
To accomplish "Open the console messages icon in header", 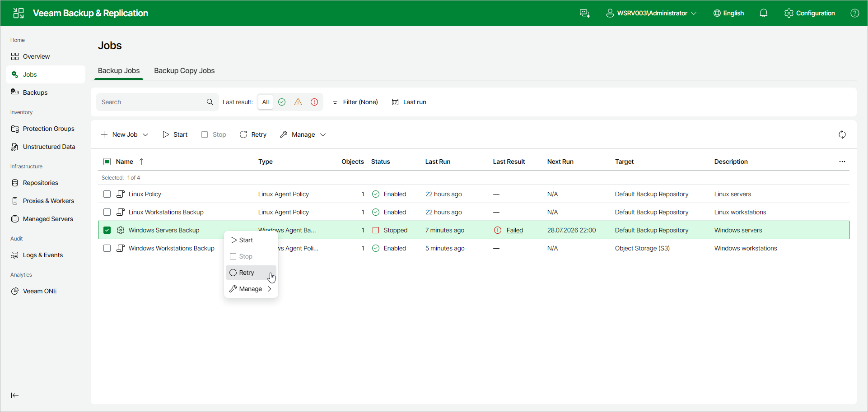I will point(585,13).
